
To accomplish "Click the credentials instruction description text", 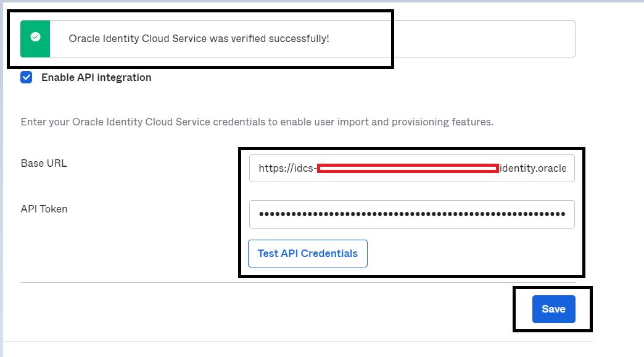I will tap(257, 122).
